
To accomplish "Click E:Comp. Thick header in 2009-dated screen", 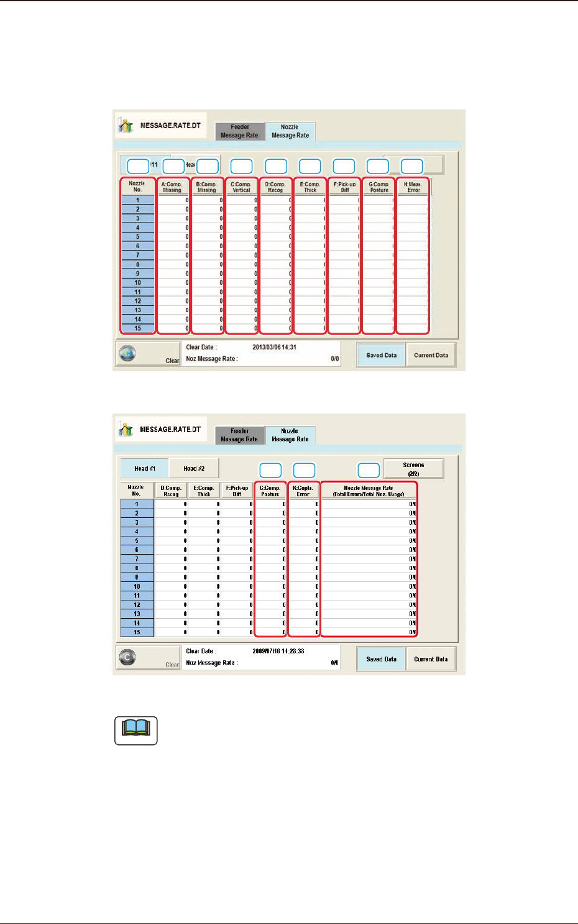I will pos(204,491).
